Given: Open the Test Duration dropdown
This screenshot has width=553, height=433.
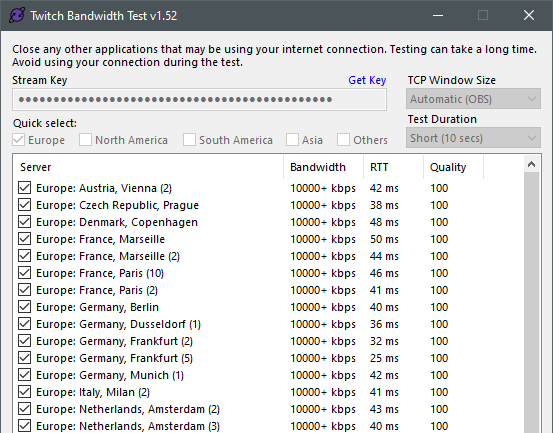Looking at the screenshot, I should coord(473,138).
